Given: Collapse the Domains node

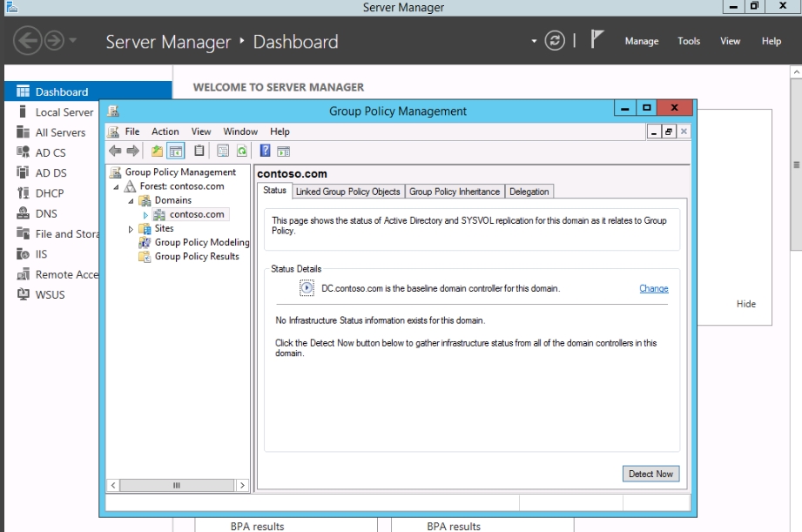Looking at the screenshot, I should [x=131, y=201].
